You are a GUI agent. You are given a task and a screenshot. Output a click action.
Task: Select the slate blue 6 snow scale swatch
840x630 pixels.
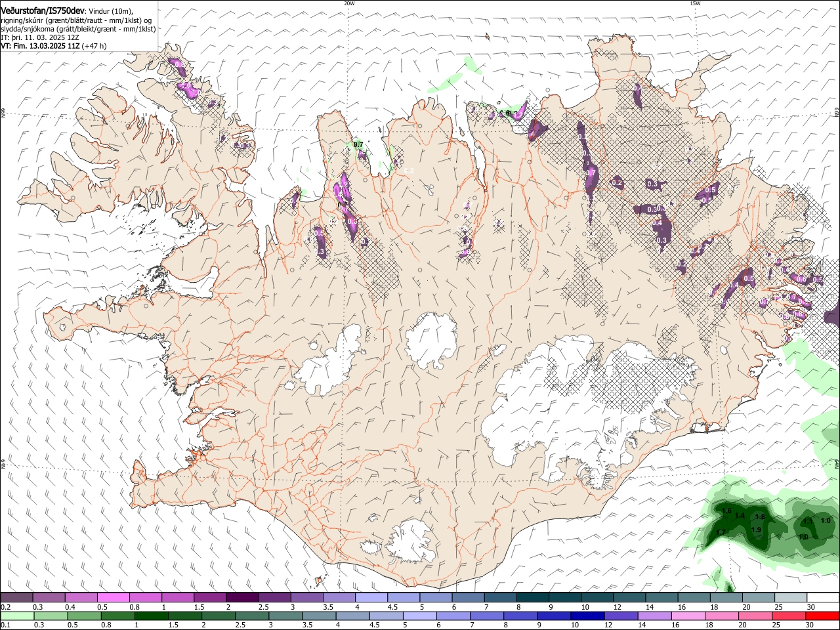pyautogui.click(x=467, y=598)
